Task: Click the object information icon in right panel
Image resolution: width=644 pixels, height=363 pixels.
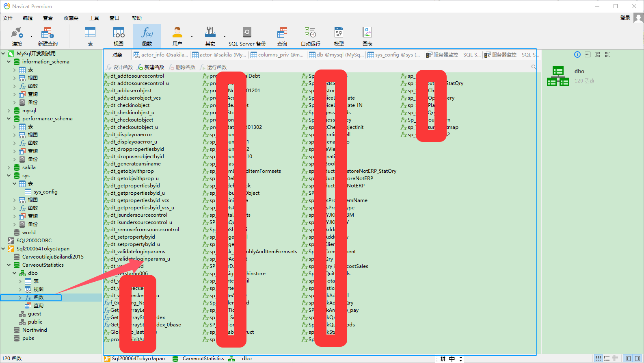Action: (577, 54)
